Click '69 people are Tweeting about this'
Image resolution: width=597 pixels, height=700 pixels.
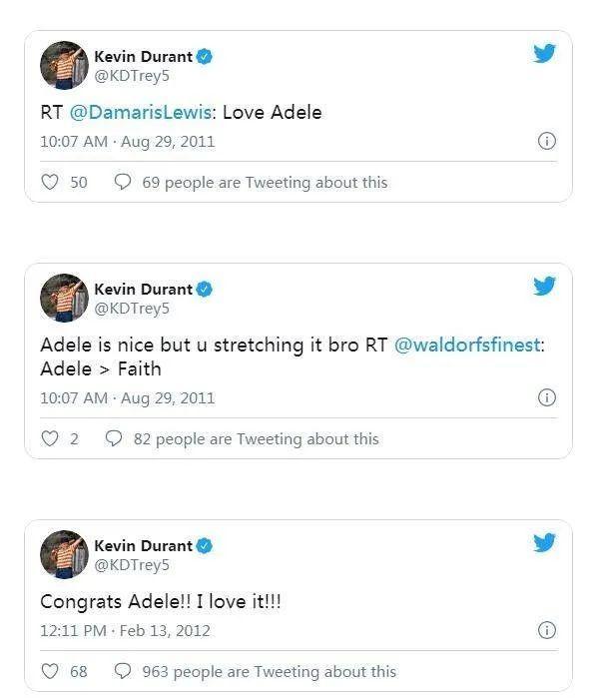(x=265, y=183)
